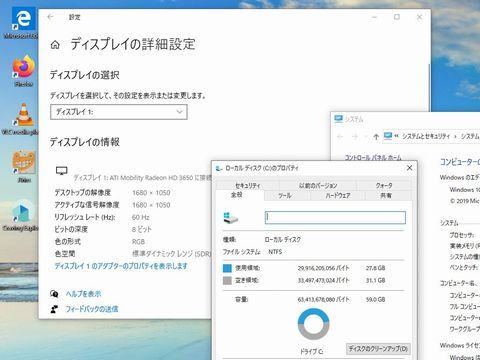Click the 27.8 GB used space value
This screenshot has height=360, width=480.
[375, 268]
